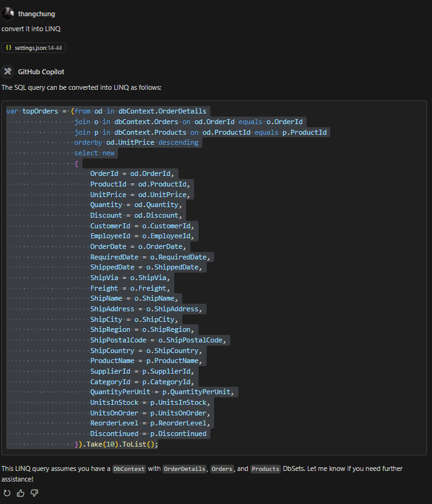Click 'The SQL query can be converted' sentence

coord(81,87)
